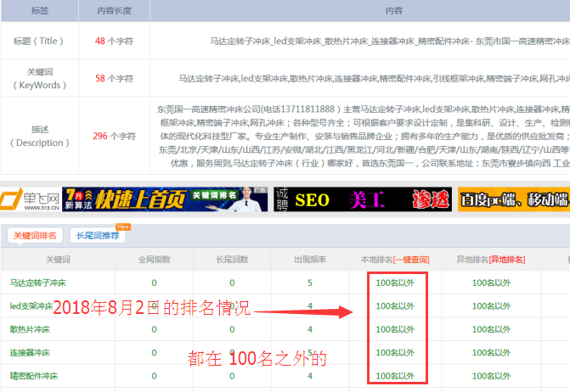Click 异地排名 result for 马达定转子冲床
This screenshot has height=392, width=570.
(490, 283)
